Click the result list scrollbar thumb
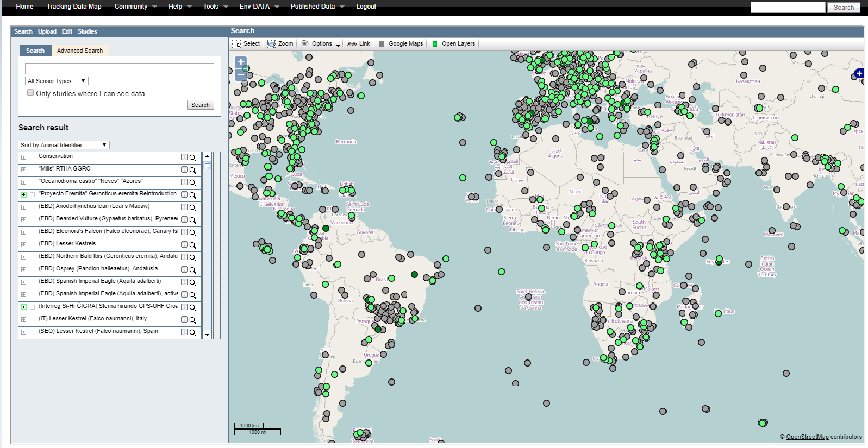Viewport: 868px width, 448px height. pos(207,165)
